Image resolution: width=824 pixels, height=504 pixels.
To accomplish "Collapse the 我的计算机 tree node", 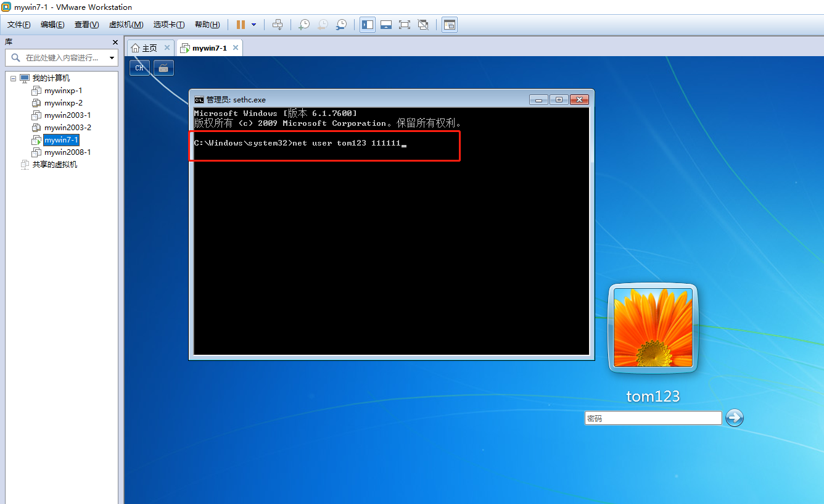I will [13, 78].
